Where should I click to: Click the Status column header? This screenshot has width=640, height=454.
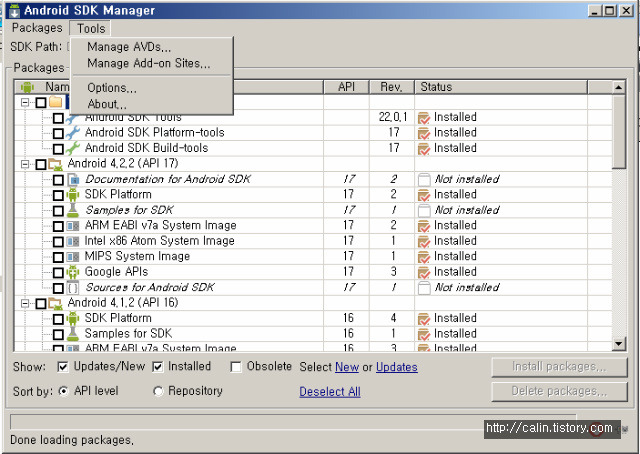pos(501,87)
